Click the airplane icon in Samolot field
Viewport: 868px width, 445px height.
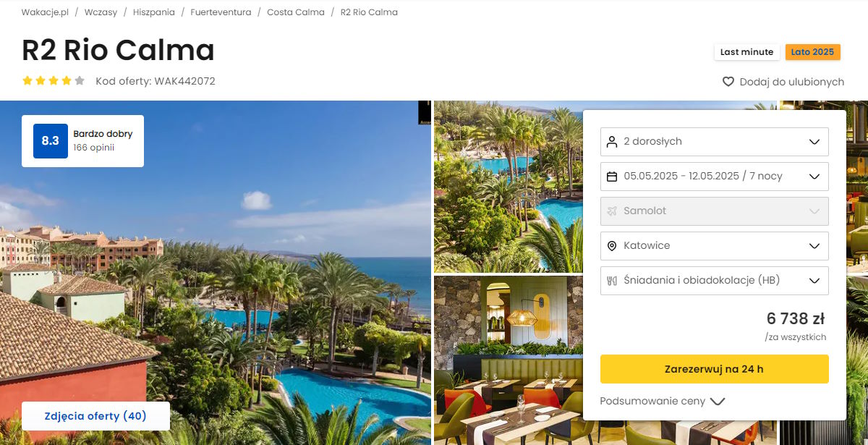point(612,211)
